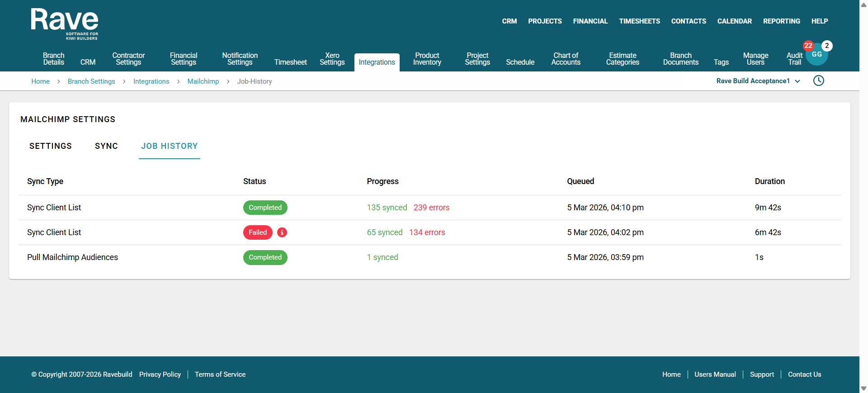Click Completed badge for Pull Mailchimp Audiences
The image size is (868, 393).
(x=265, y=257)
